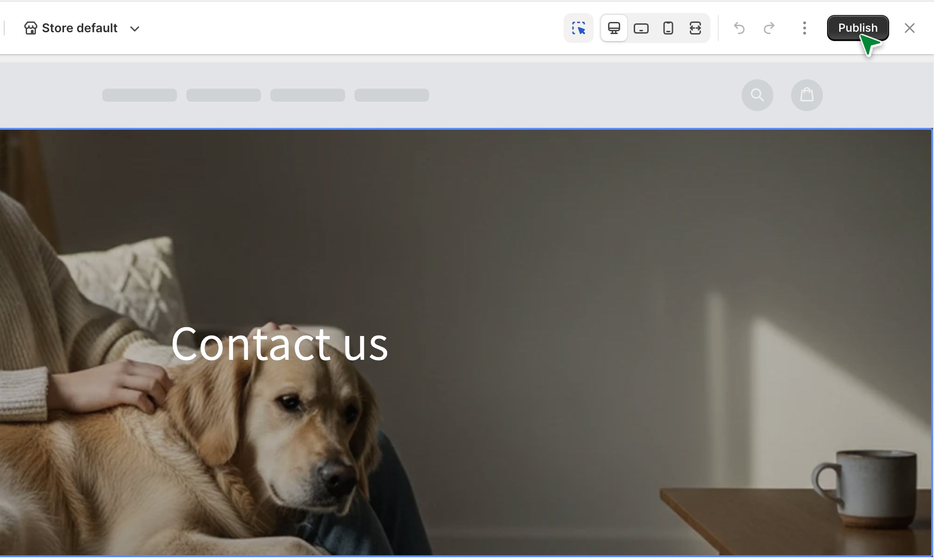Screen dimensions: 934x560
Task: Select the second placeholder navigation item
Action: [x=224, y=95]
